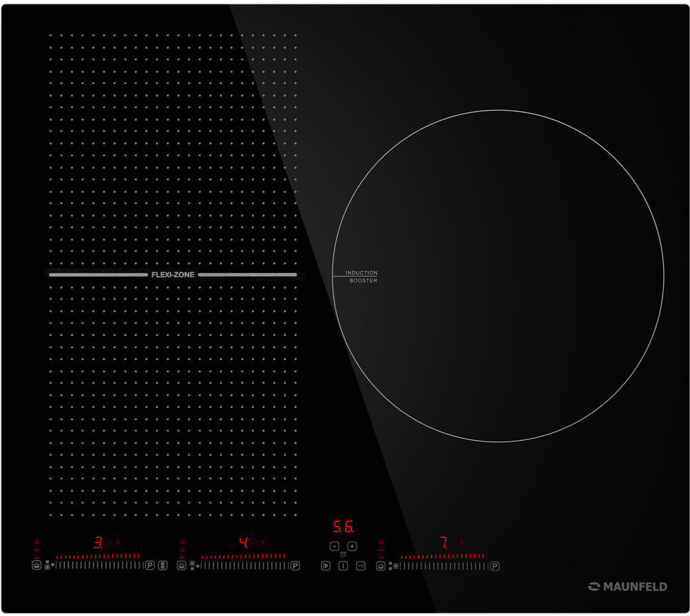Screen dimensions: 690x616
Task: Activate P boost for the middle zone
Action: point(295,566)
